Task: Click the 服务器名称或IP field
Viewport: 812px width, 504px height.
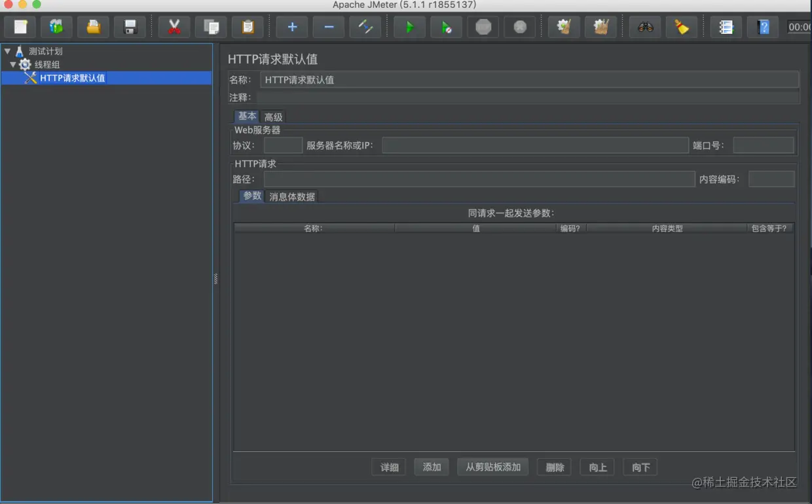Action: [x=535, y=145]
